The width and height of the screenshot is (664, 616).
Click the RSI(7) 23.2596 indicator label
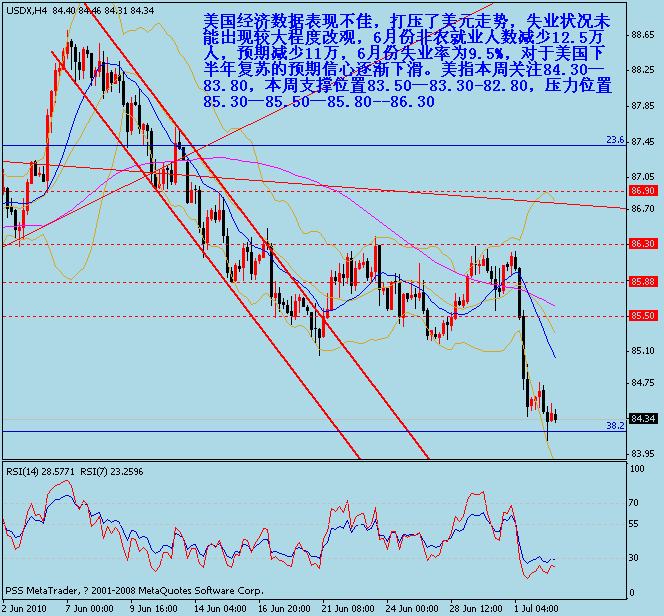pyautogui.click(x=112, y=472)
